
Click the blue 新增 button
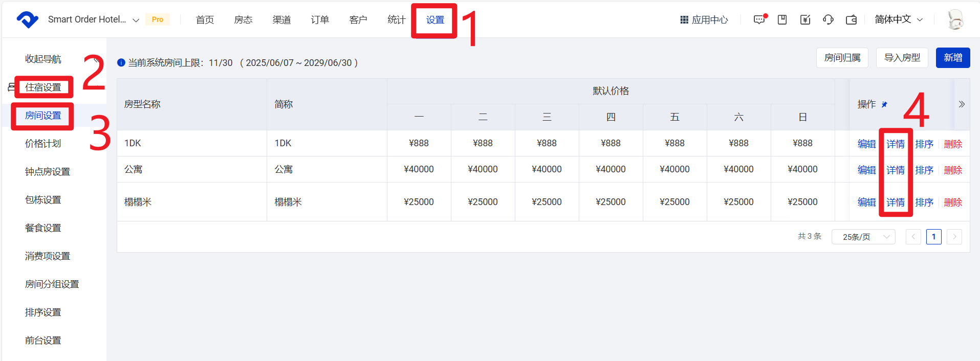[x=952, y=58]
